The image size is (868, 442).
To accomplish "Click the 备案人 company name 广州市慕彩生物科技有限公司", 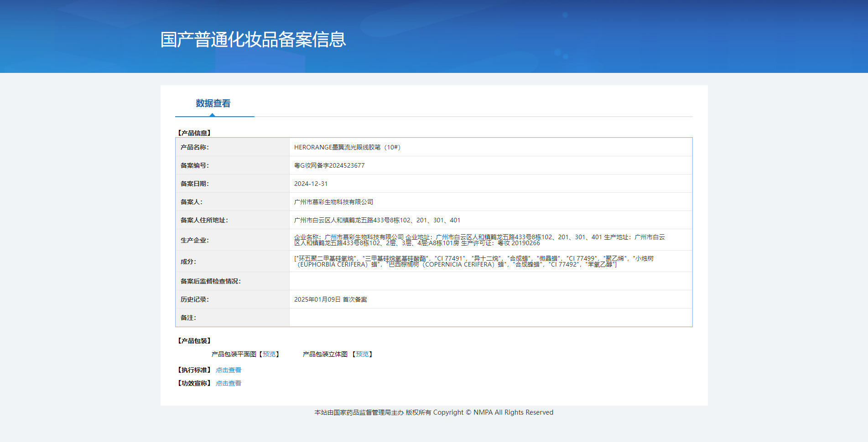I will coord(333,202).
